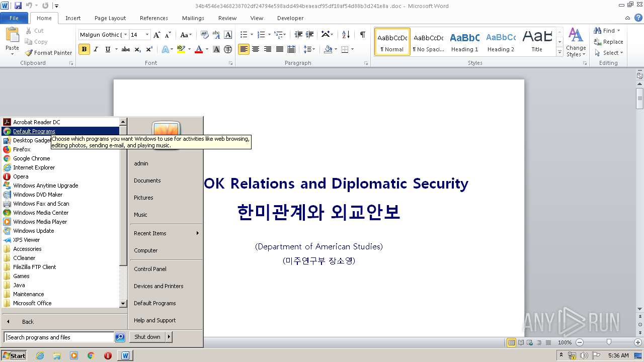This screenshot has width=644, height=362.
Task: Open Opera from Start menu list
Action: coord(21,176)
